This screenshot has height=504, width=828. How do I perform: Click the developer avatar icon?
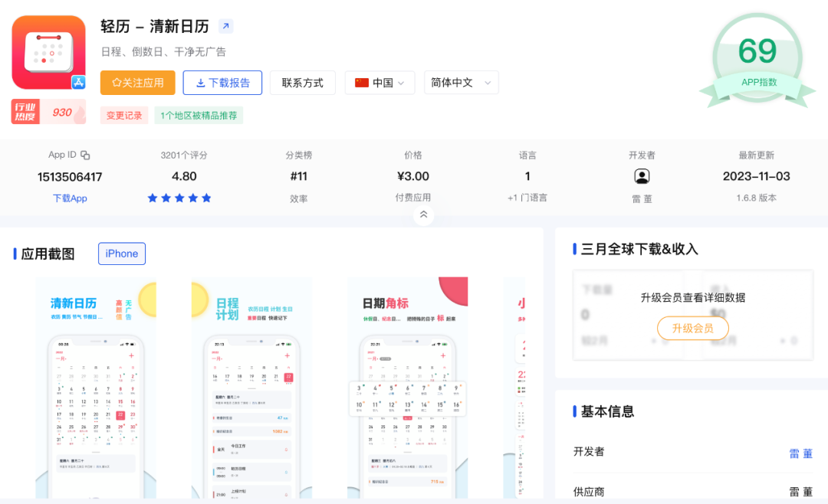pyautogui.click(x=642, y=176)
